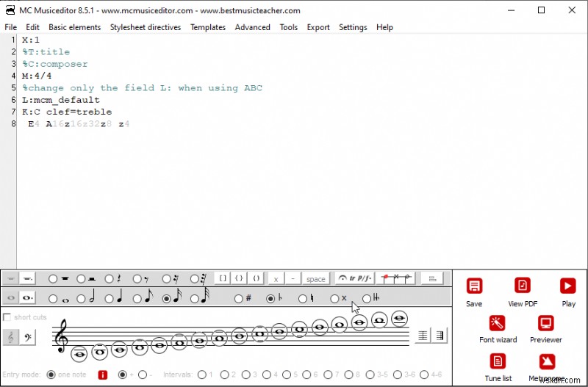Screen dimensions: 588x387
Task: Select sixteenth rest radio button
Action: pos(167,279)
